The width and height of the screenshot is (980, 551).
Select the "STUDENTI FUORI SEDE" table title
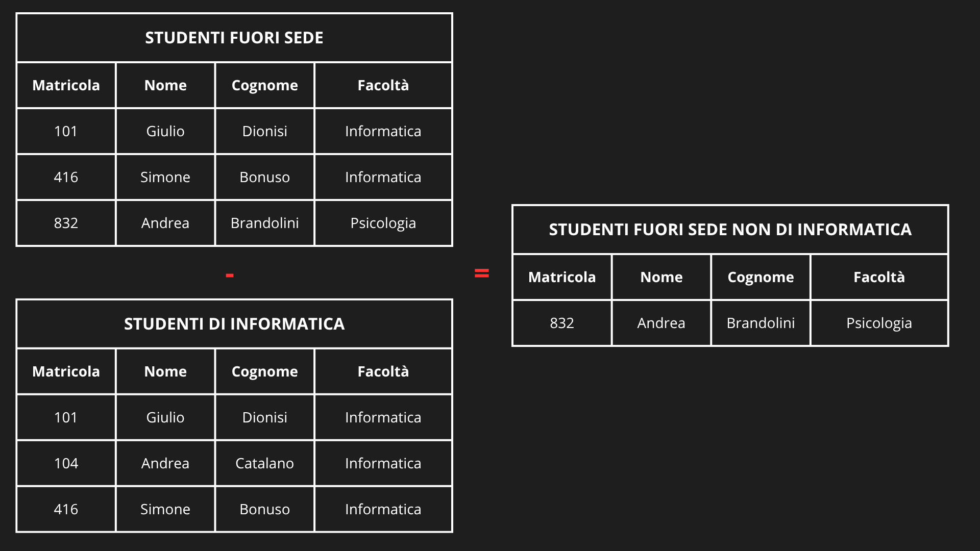click(x=234, y=38)
